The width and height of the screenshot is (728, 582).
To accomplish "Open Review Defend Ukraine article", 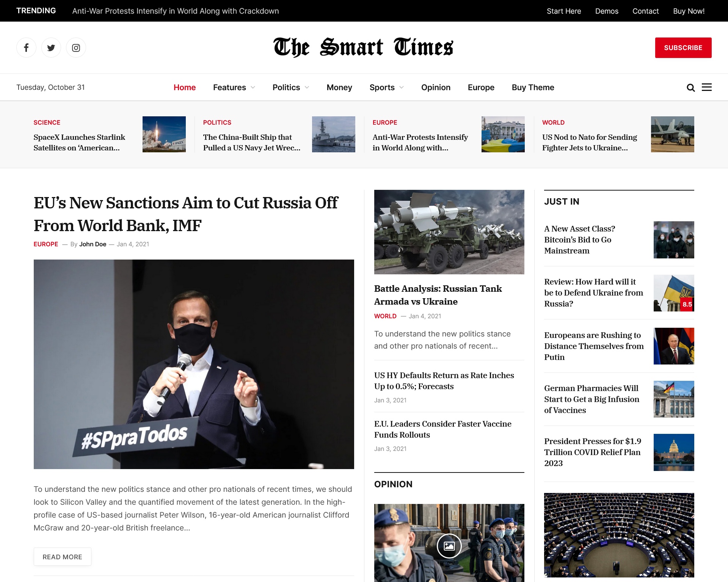I will (594, 293).
